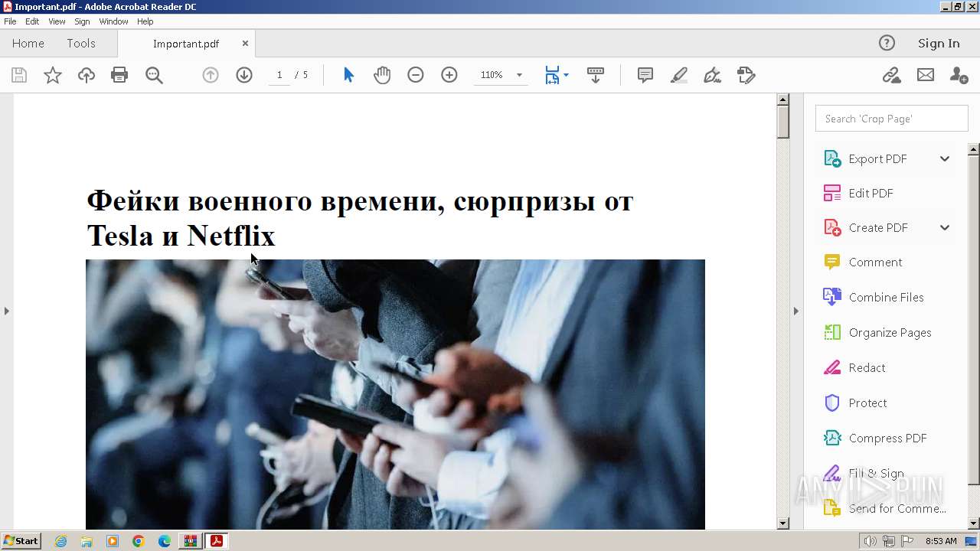Open Help with the question mark icon
Image resolution: width=980 pixels, height=551 pixels.
tap(887, 43)
